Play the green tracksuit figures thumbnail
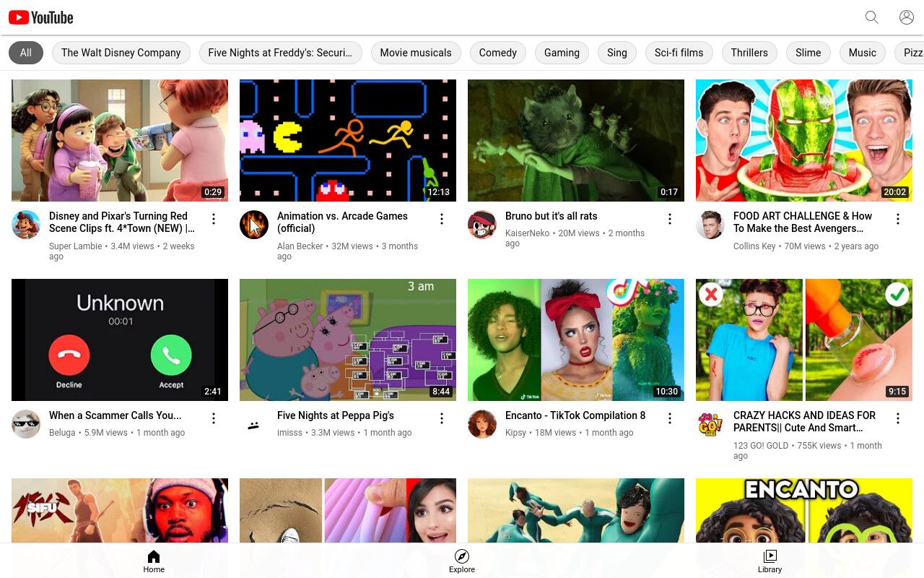Screen dimensions: 924x578 [x=576, y=510]
